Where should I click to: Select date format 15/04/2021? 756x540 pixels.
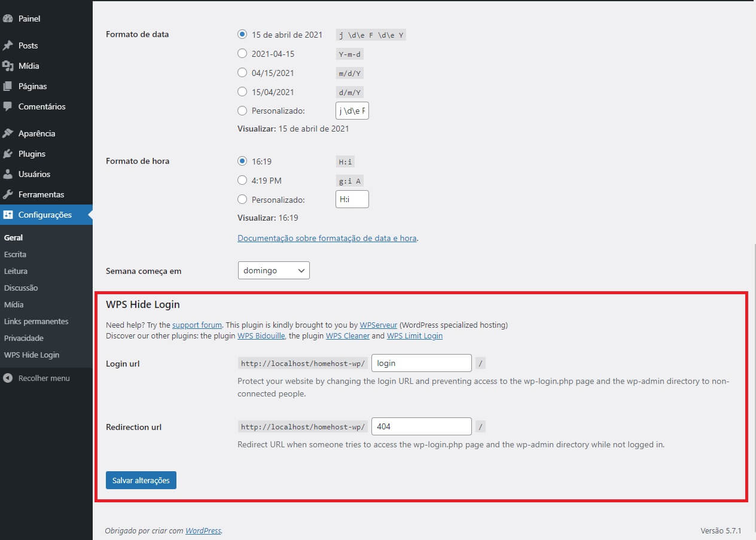point(242,92)
